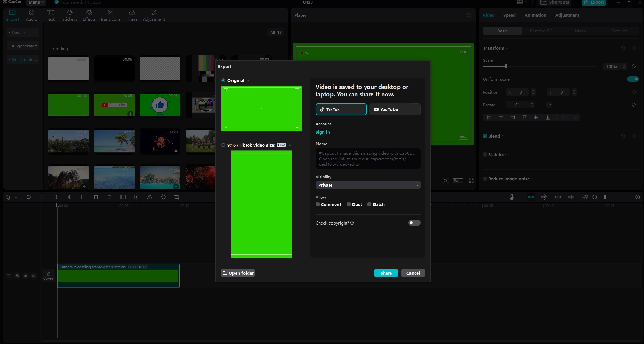Click the Sign in link under Account
The width and height of the screenshot is (644, 344).
click(x=322, y=132)
